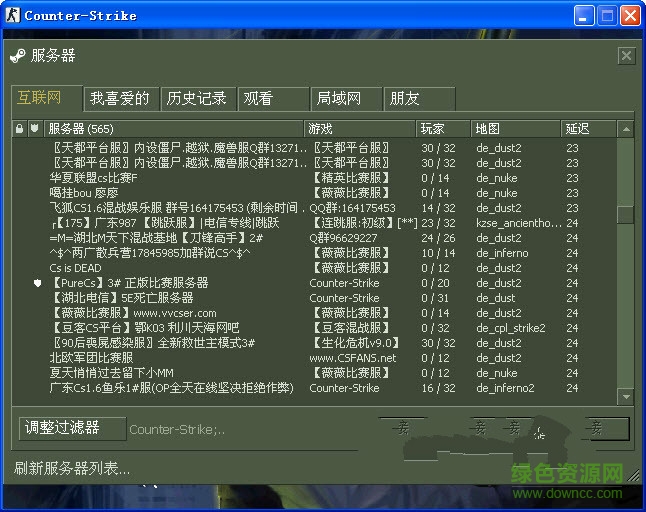Click the Counter-Strike;.. filter summary text
Image resolution: width=646 pixels, height=512 pixels.
(x=177, y=430)
